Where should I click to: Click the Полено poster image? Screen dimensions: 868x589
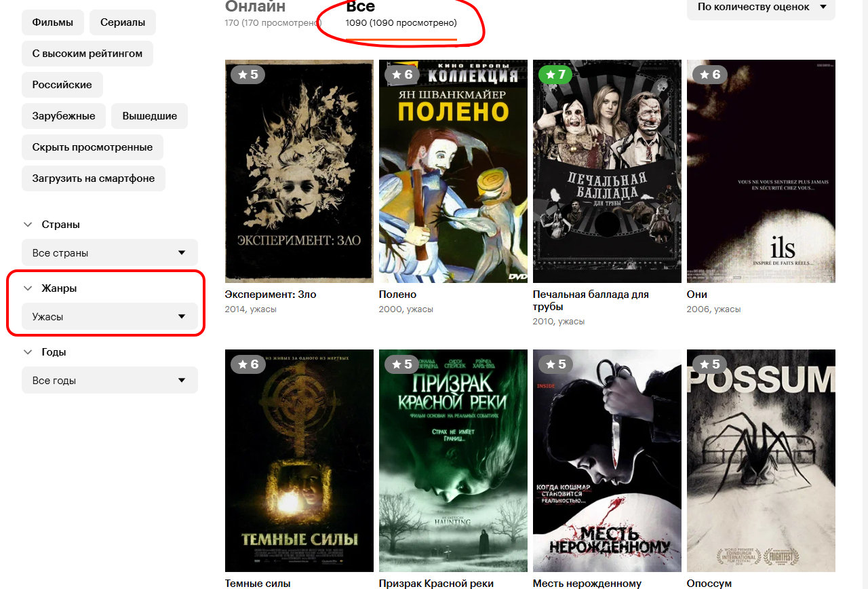[453, 171]
